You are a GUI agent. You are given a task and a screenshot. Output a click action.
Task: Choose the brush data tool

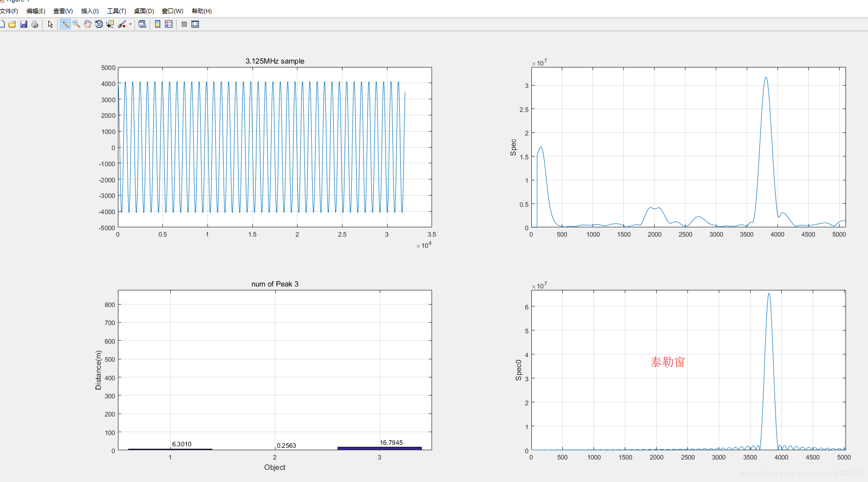[122, 24]
